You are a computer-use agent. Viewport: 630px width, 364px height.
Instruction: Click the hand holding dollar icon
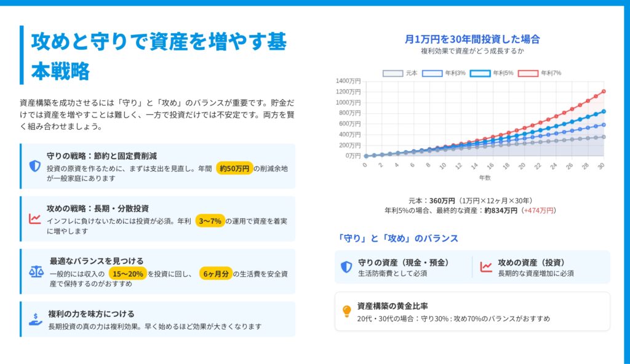(x=36, y=319)
